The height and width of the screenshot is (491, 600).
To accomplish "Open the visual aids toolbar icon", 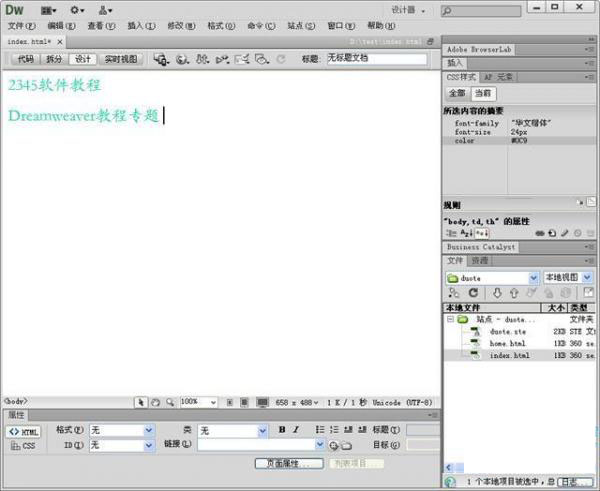I will (262, 59).
